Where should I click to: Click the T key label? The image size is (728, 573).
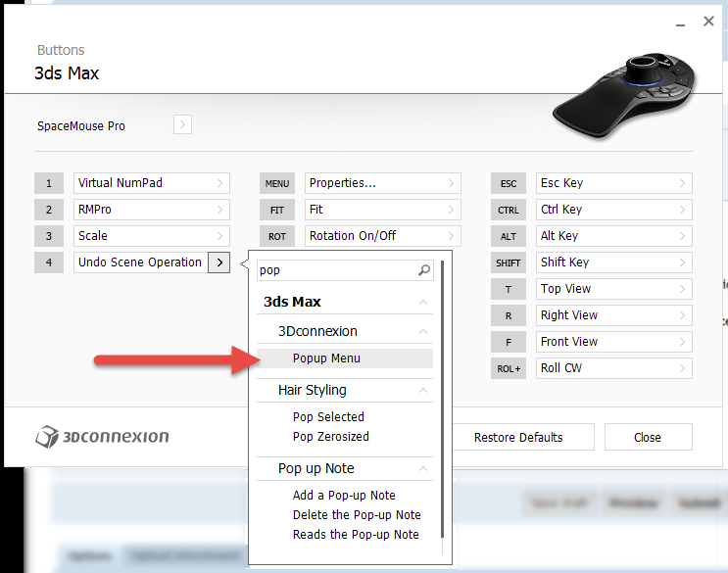pos(509,289)
